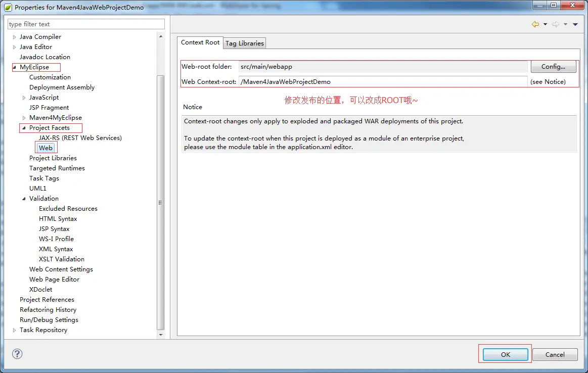The image size is (588, 373).
Task: Select Targeted Runtimes item
Action: tap(57, 168)
